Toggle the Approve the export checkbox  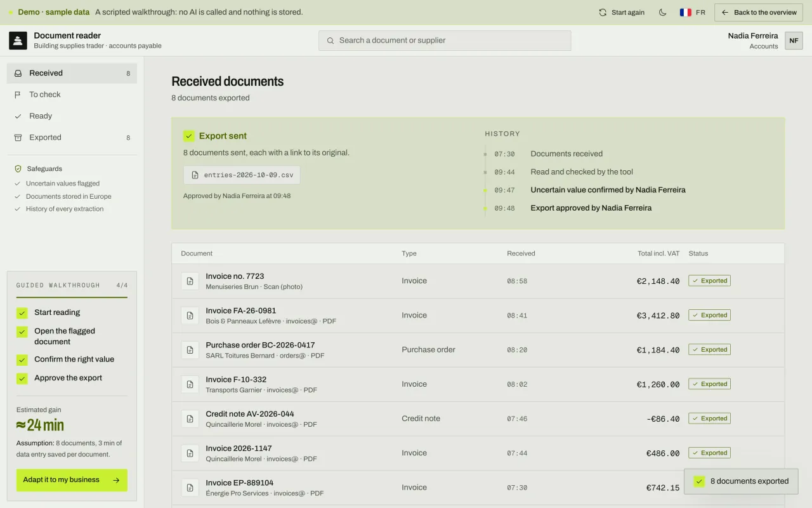pos(22,378)
